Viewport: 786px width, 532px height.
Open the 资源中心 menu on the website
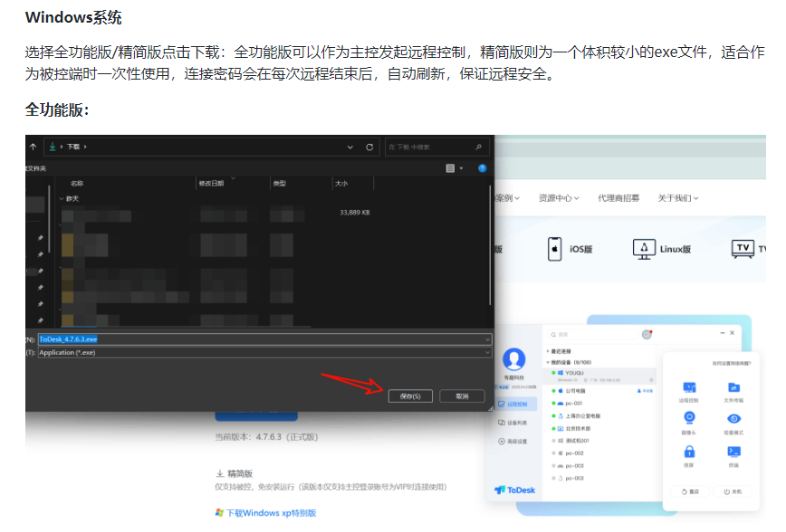(x=559, y=198)
